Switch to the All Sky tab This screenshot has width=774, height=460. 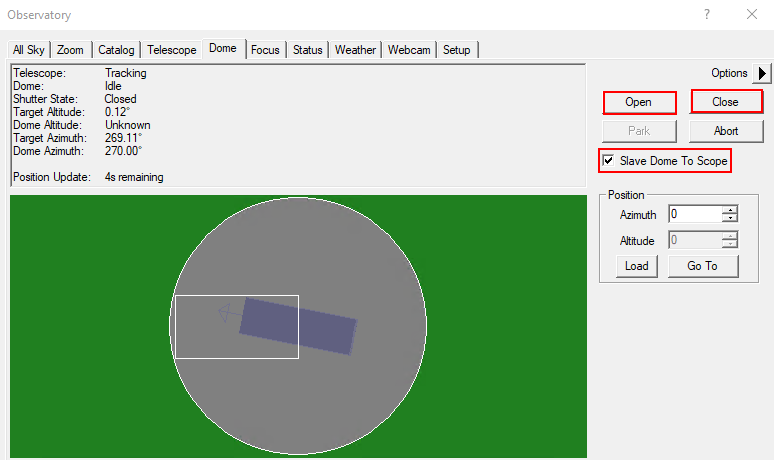pos(30,50)
